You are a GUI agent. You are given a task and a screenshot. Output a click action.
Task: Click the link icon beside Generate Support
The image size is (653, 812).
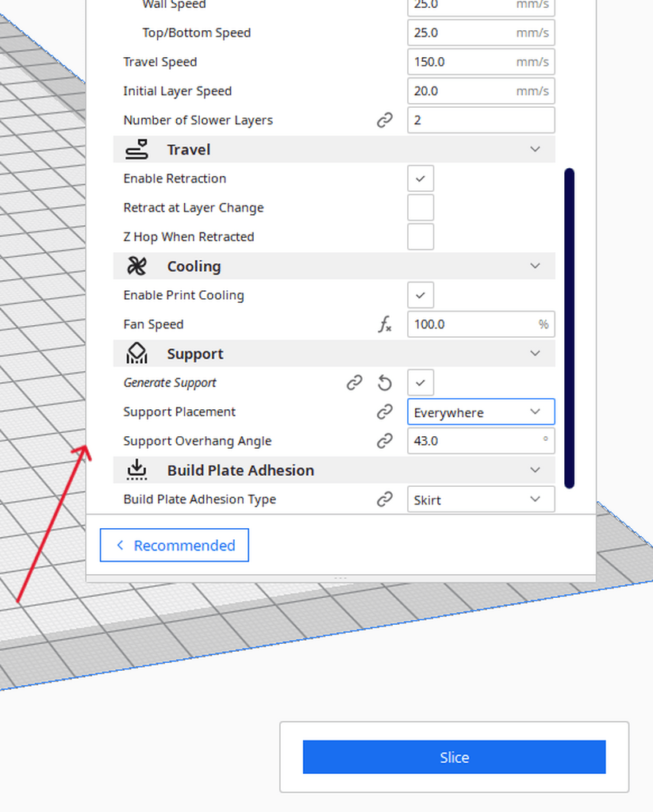pos(355,383)
